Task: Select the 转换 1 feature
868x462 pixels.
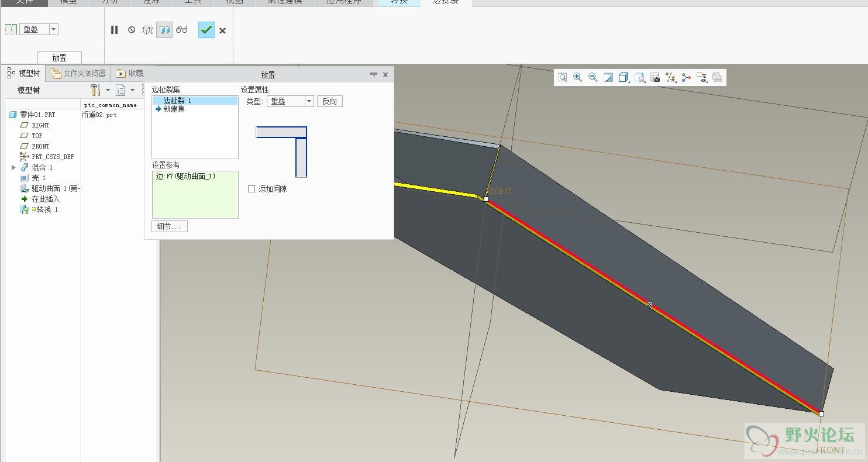Action: tap(39, 209)
